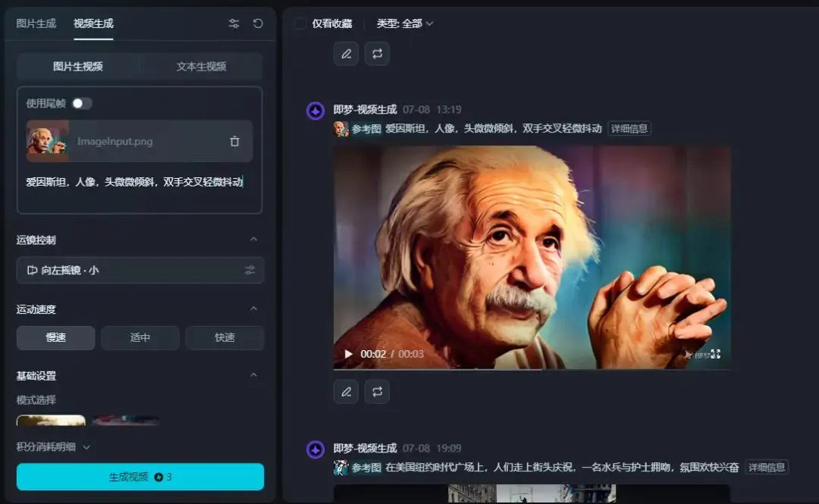Image resolution: width=819 pixels, height=504 pixels.
Task: Play the Einstein video
Action: [x=348, y=354]
